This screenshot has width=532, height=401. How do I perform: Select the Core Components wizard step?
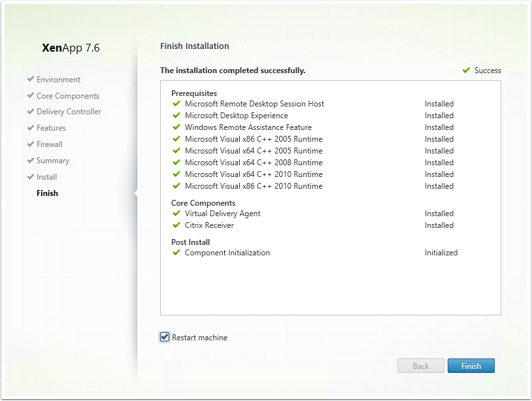pos(68,96)
